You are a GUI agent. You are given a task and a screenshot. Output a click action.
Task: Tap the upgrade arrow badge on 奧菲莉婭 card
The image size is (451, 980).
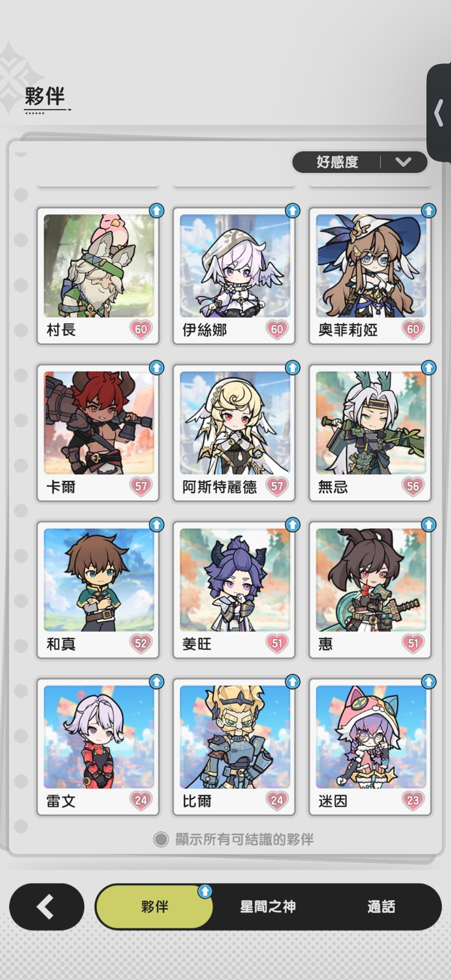pyautogui.click(x=428, y=210)
